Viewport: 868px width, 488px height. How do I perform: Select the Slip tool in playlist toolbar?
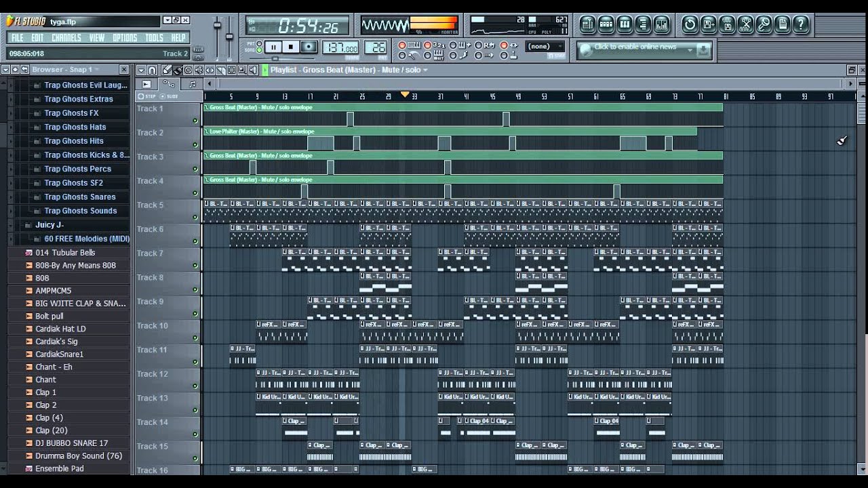tap(210, 70)
